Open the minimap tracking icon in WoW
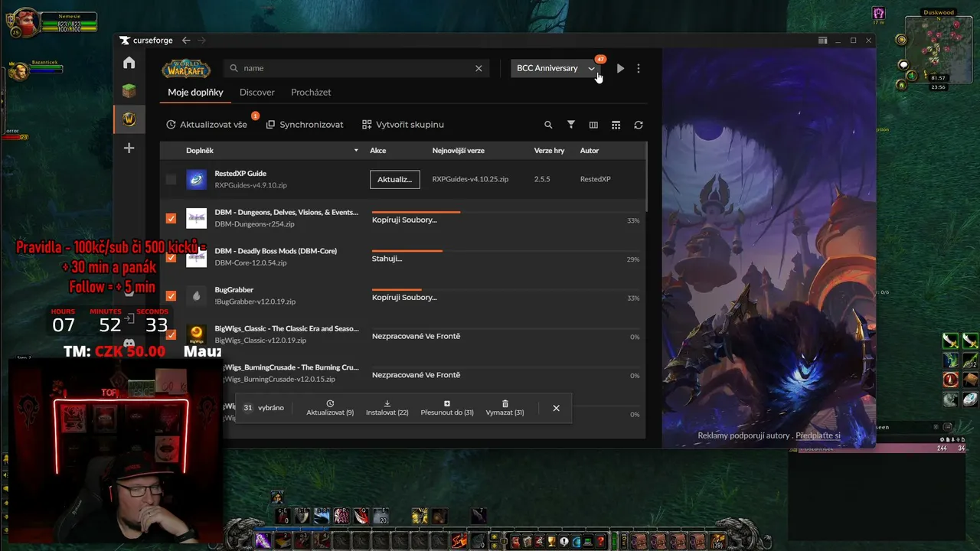Viewport: 980px width, 551px height. coord(901,40)
